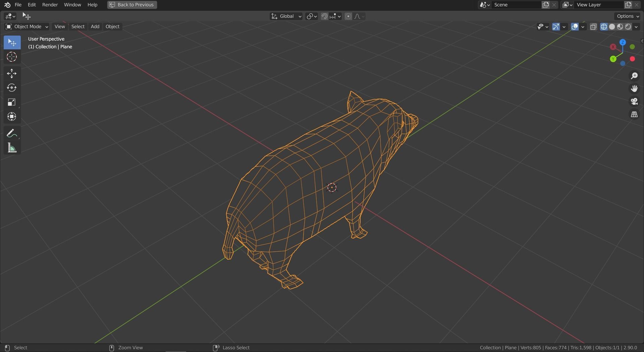Click the "User Perspective" viewport label
Screen dimensions: 644x352
pos(46,39)
